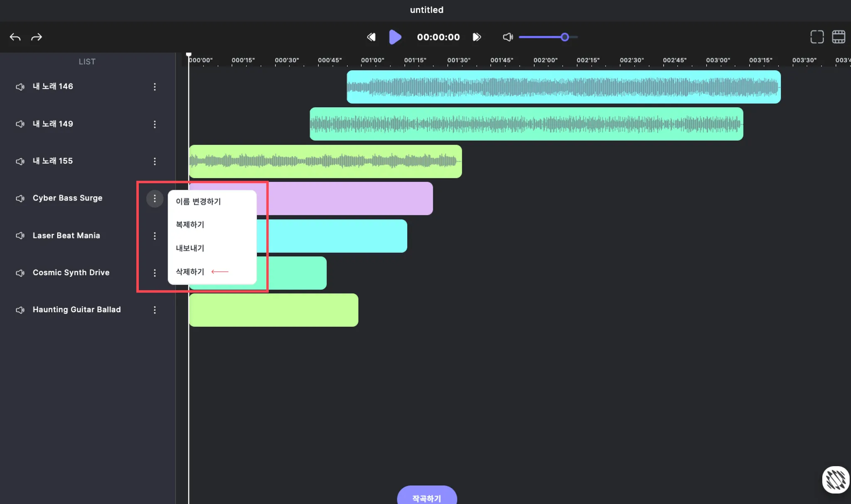Mute the 내 노래 146 track
Image resolution: width=851 pixels, height=504 pixels.
pos(20,87)
